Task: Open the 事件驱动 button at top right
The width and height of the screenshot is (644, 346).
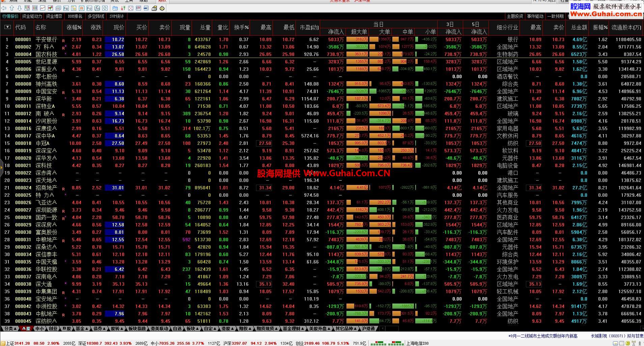Action: (x=535, y=16)
